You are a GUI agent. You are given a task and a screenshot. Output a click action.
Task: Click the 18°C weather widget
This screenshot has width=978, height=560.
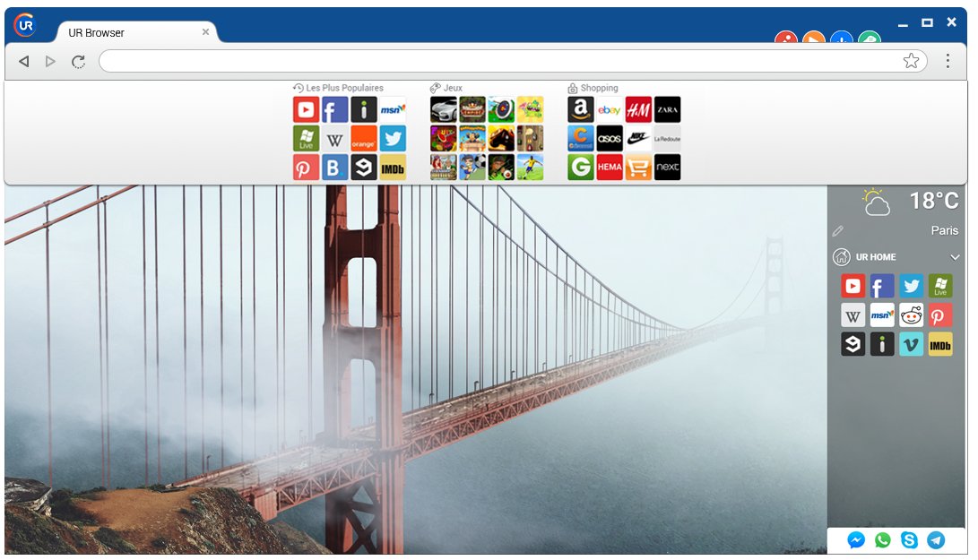pyautogui.click(x=933, y=201)
